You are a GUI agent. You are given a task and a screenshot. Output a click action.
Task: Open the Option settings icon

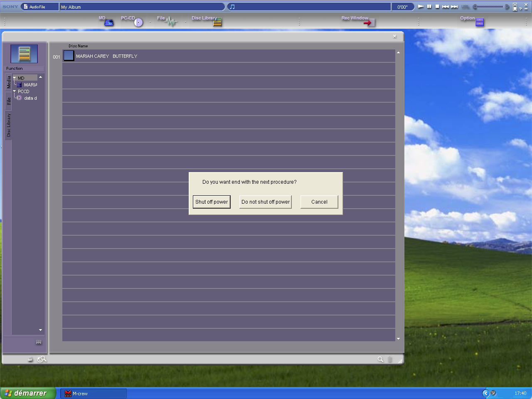pos(480,22)
